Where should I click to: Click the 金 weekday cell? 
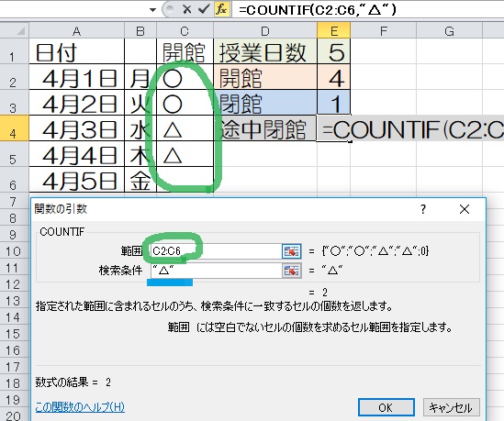(x=140, y=180)
